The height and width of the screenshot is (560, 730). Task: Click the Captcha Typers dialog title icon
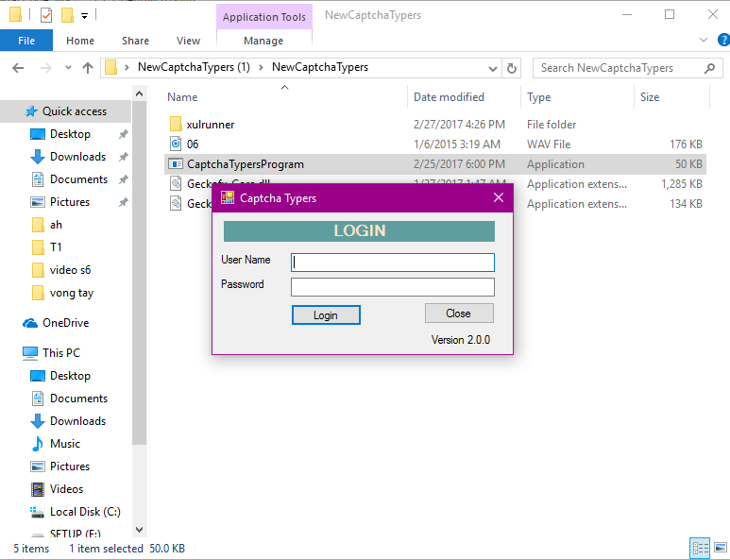point(228,197)
